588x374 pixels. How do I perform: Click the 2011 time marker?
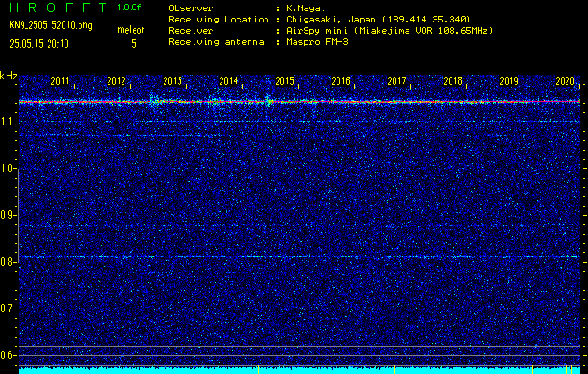tap(60, 81)
